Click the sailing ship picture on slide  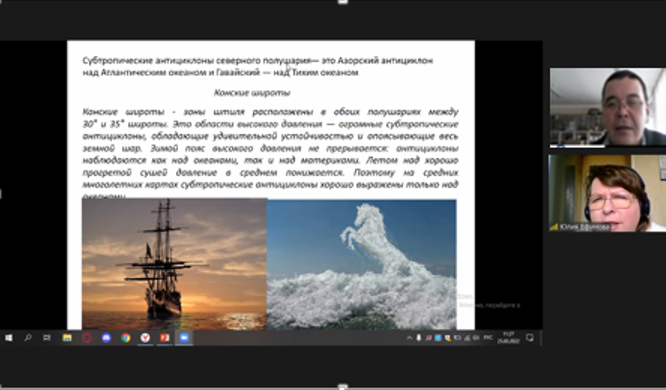(174, 264)
